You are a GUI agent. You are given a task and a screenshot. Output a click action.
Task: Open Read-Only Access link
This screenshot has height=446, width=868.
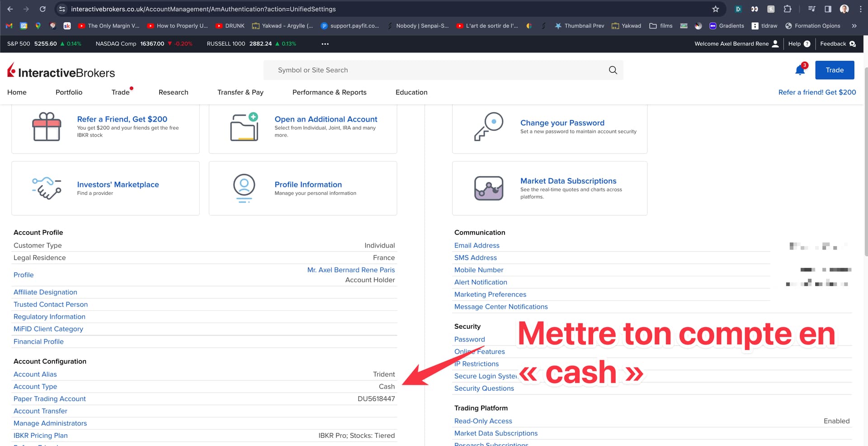pos(483,421)
